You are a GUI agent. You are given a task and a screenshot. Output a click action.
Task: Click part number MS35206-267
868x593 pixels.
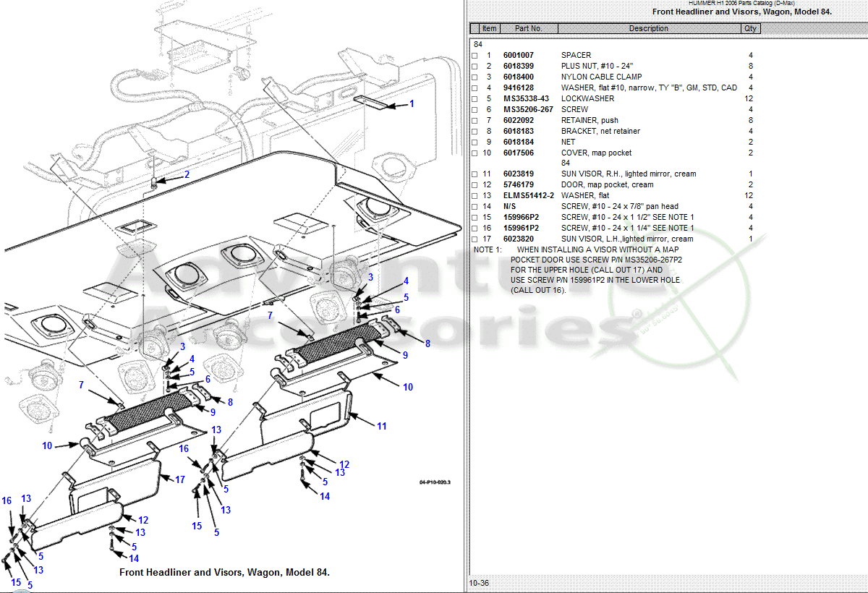tap(528, 110)
